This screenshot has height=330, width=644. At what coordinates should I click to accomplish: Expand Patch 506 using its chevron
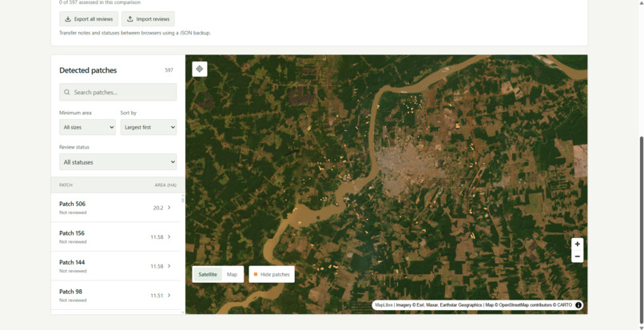click(x=169, y=208)
